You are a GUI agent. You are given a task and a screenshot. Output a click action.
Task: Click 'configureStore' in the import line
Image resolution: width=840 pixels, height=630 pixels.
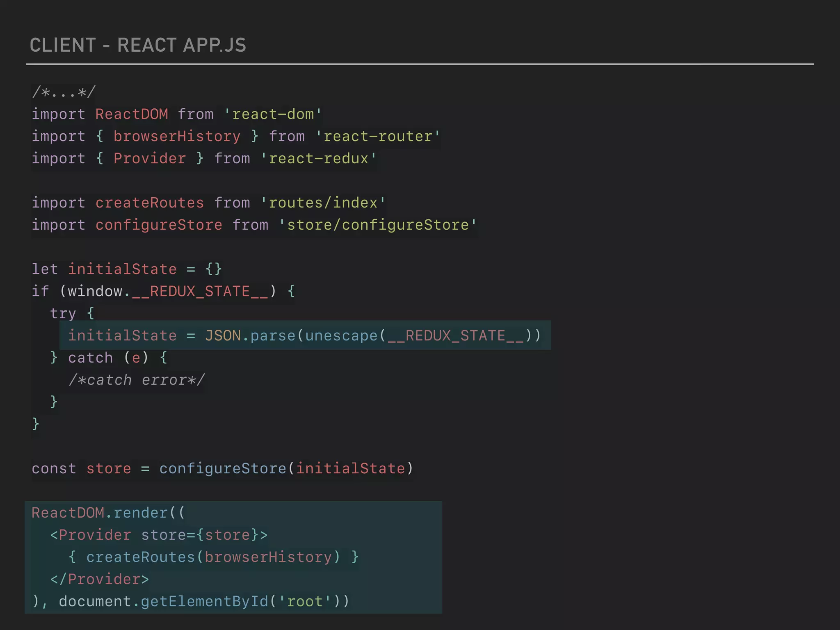pos(159,225)
